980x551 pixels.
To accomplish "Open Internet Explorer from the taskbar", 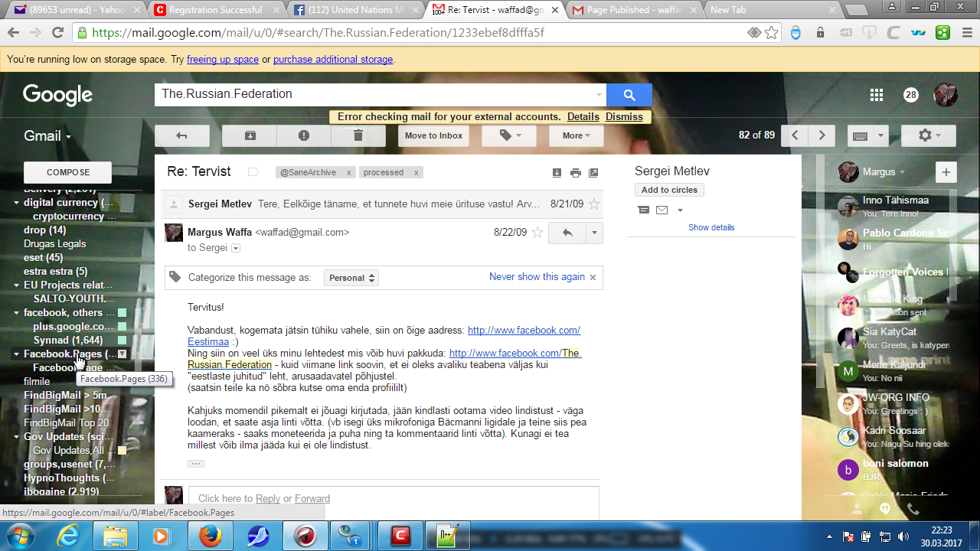I will pyautogui.click(x=68, y=536).
